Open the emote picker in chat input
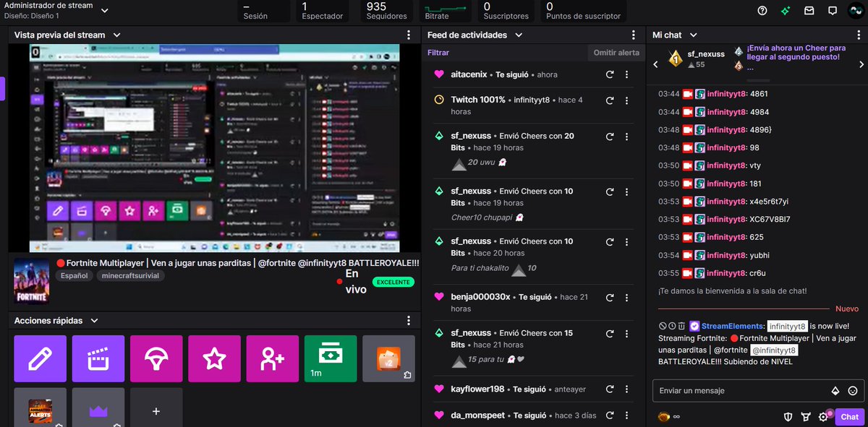The width and height of the screenshot is (868, 427). coord(853,391)
